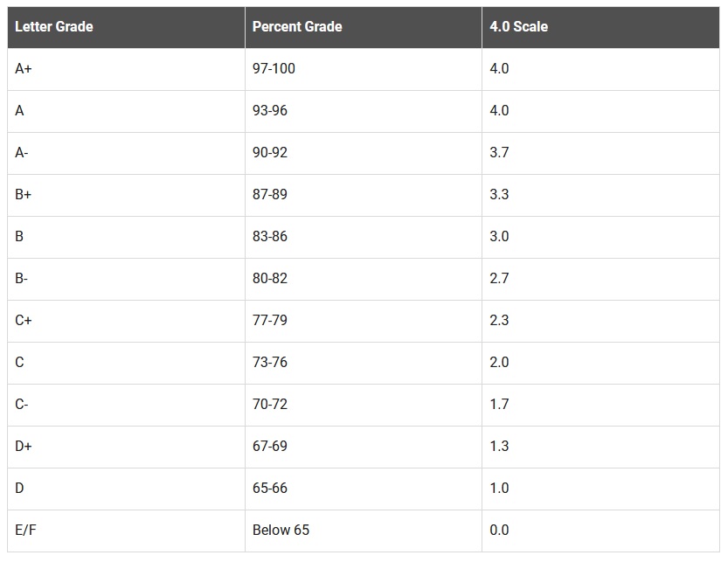Click the 4.0 Scale column header
Screen dimensions: 728x562
click(x=519, y=27)
